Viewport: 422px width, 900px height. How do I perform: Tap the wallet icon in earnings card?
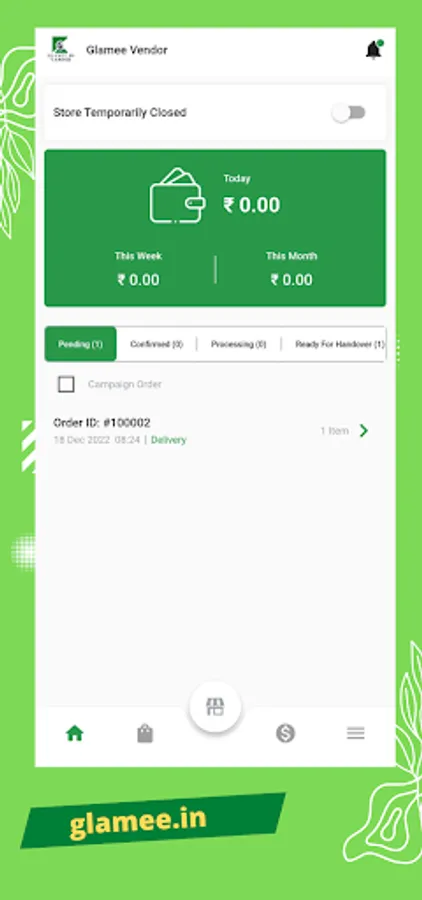click(178, 196)
